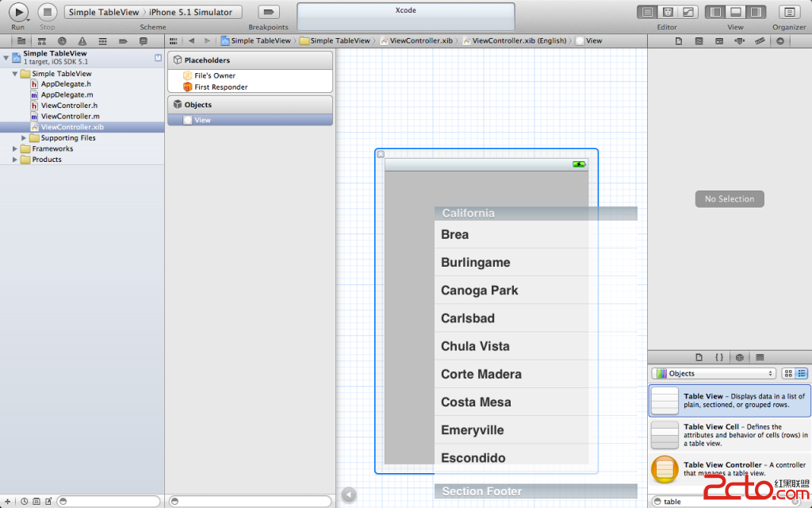Show the Debug area

(736, 12)
